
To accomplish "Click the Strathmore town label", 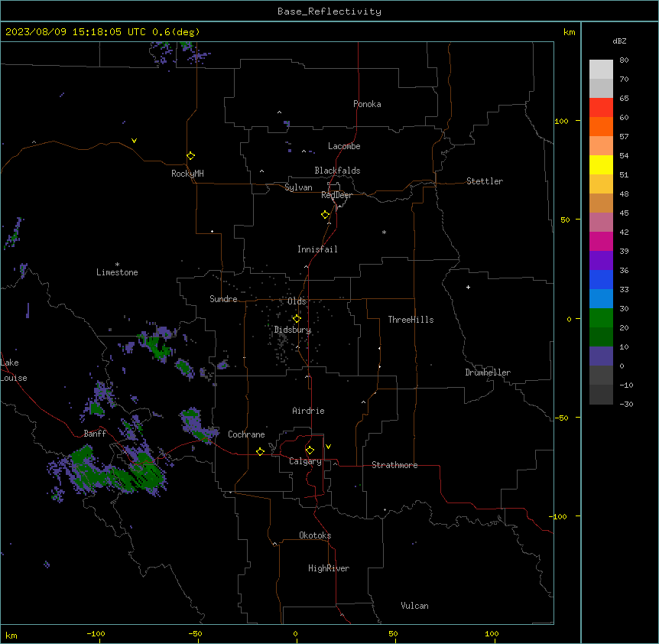I will click(394, 465).
